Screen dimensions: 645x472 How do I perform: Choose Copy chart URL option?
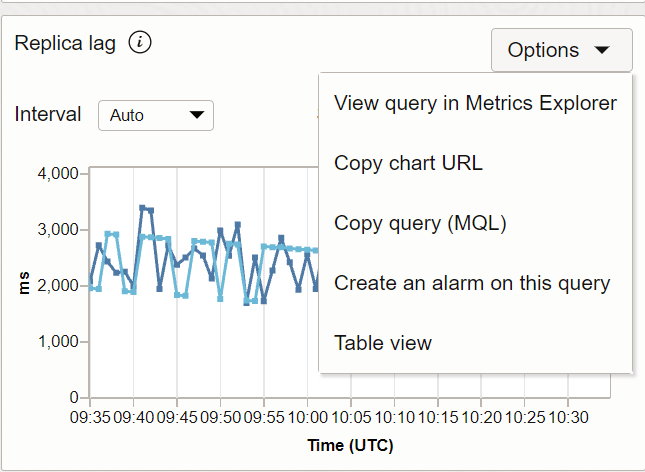408,163
